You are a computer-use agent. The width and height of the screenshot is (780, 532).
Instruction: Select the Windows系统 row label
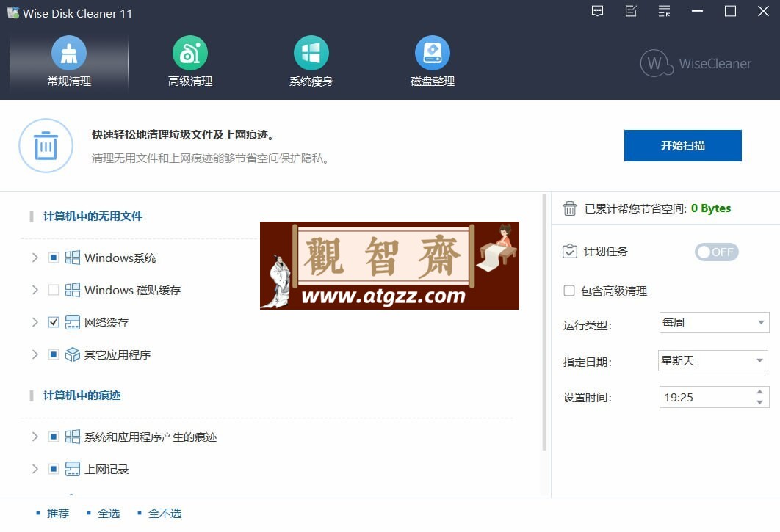click(120, 258)
